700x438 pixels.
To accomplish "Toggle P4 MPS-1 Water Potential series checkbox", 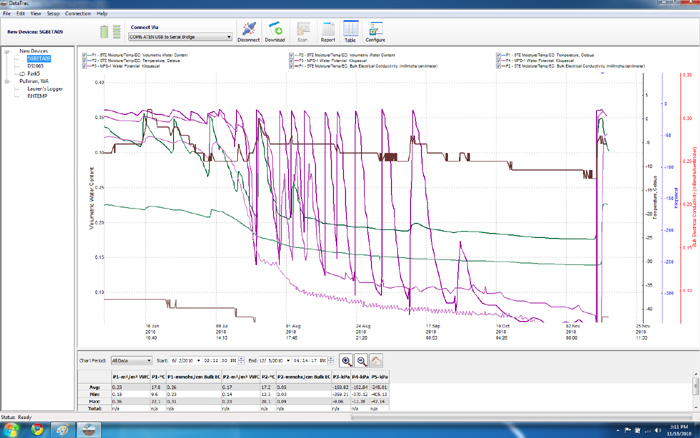I will [x=499, y=61].
